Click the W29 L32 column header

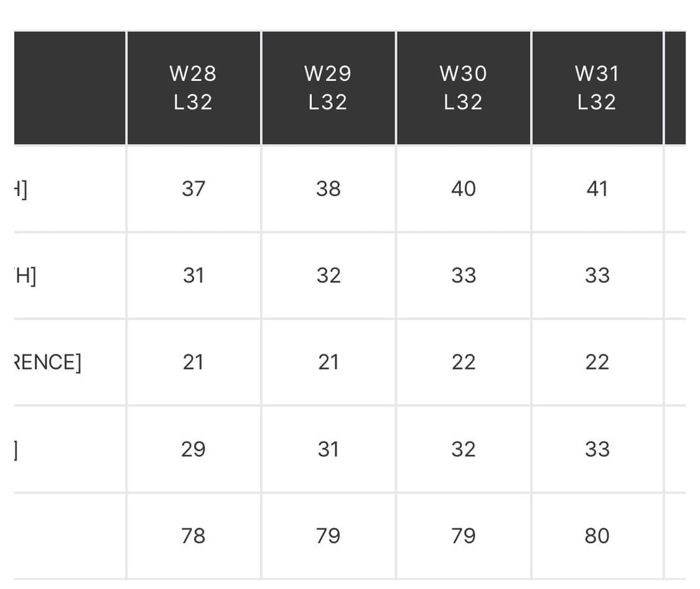pyautogui.click(x=328, y=88)
